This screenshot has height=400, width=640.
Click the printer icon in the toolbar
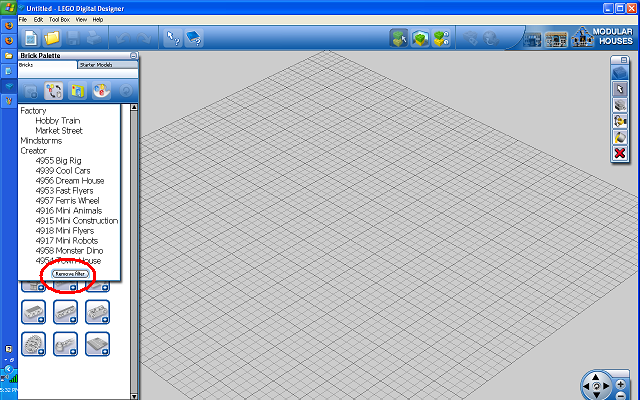click(x=94, y=38)
